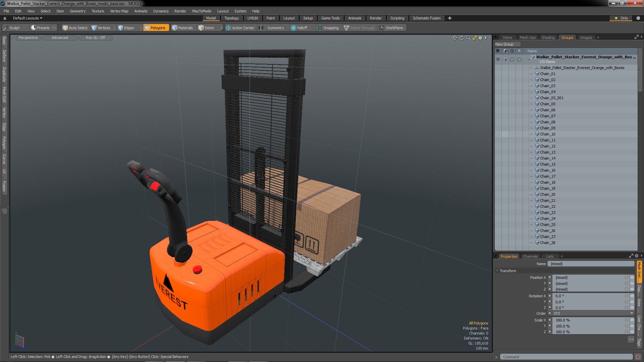
Task: Open the Vertex Map menu
Action: click(119, 11)
